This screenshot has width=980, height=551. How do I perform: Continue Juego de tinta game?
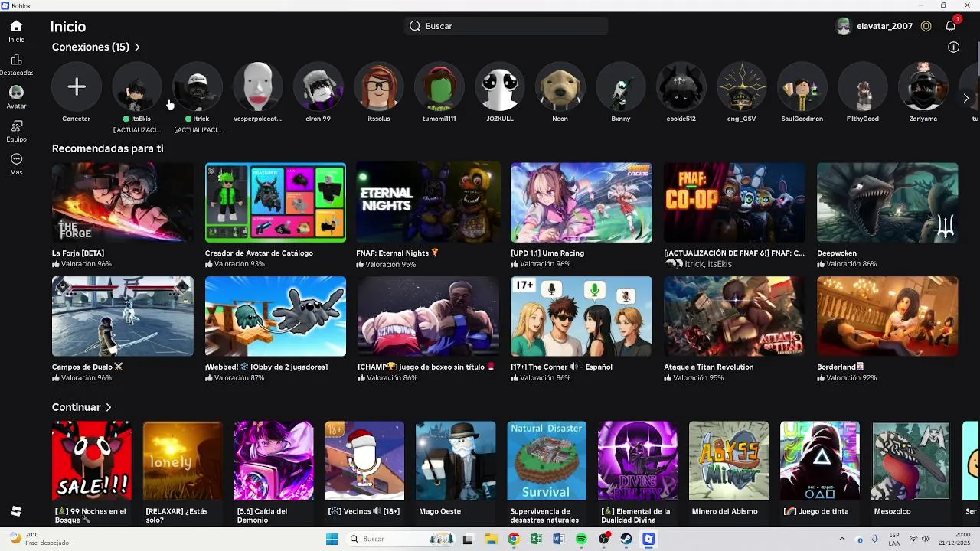tap(820, 461)
